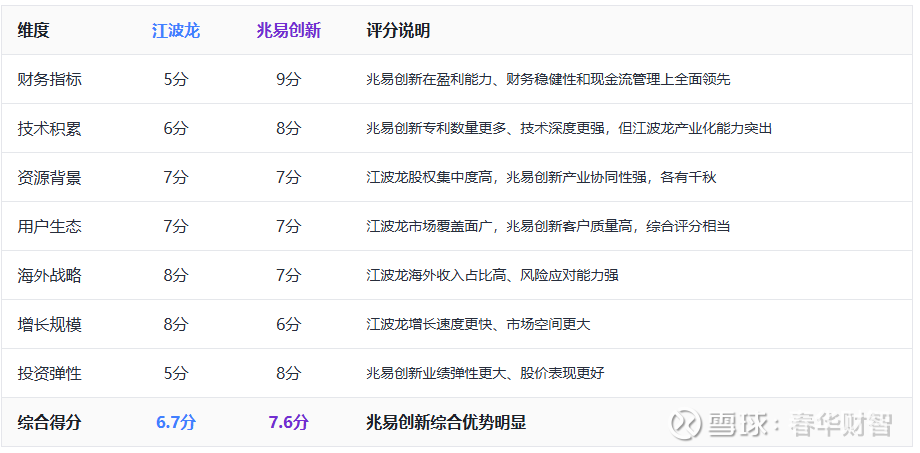Click 兆易创新's 7分 score for 资源背景
The height and width of the screenshot is (453, 920).
coord(289,177)
